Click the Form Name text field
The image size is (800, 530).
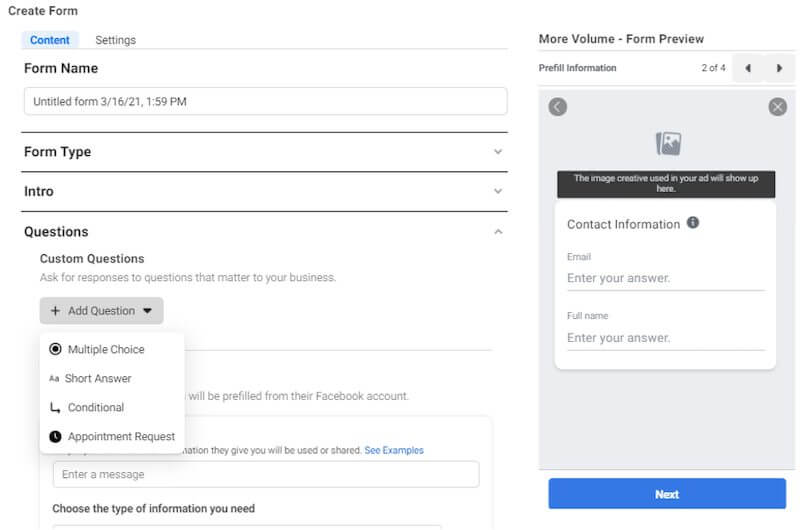(x=265, y=102)
